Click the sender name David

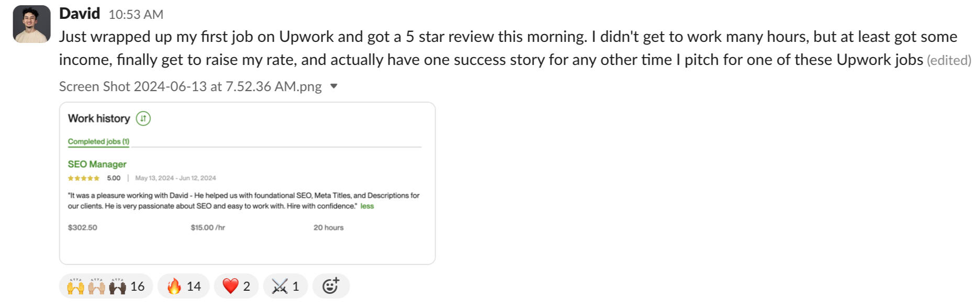point(80,14)
